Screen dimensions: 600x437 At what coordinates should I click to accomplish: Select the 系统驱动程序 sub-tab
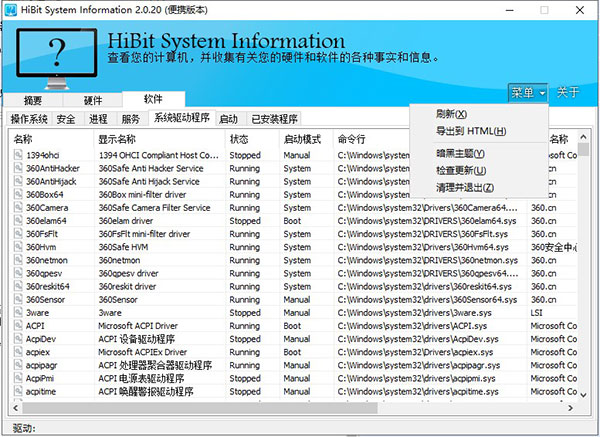tap(182, 118)
